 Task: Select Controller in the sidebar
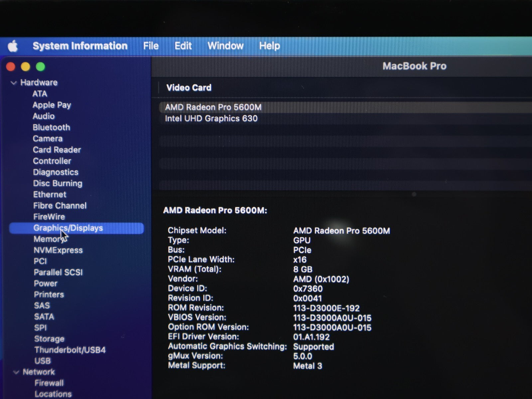pyautogui.click(x=52, y=161)
